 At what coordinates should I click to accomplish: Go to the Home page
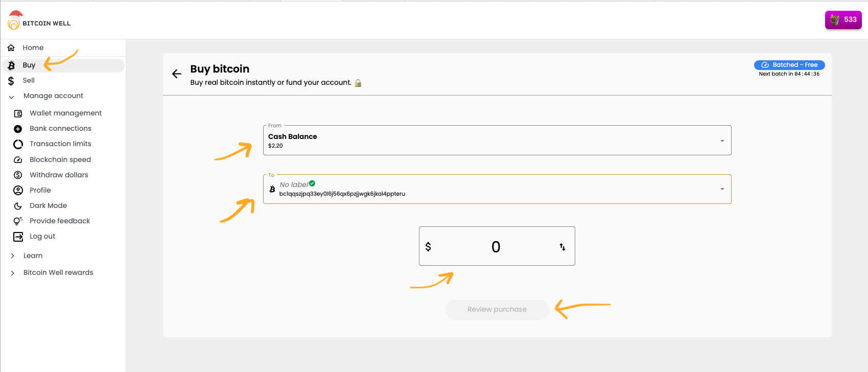(x=33, y=48)
